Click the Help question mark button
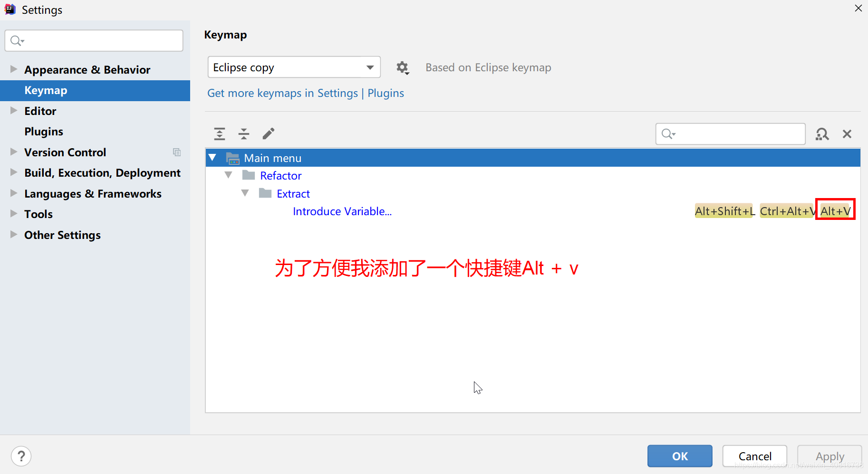This screenshot has height=474, width=868. click(21, 456)
